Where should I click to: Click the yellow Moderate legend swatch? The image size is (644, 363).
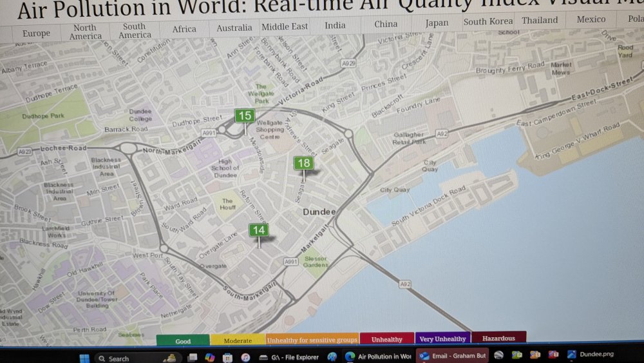pos(238,340)
